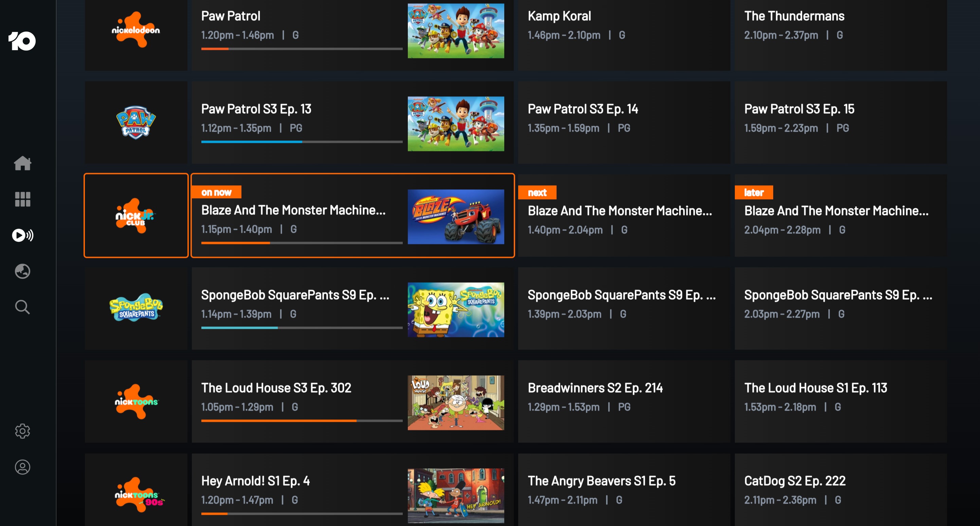Open Blaze monster truck thumbnail
980x526 pixels.
[456, 217]
